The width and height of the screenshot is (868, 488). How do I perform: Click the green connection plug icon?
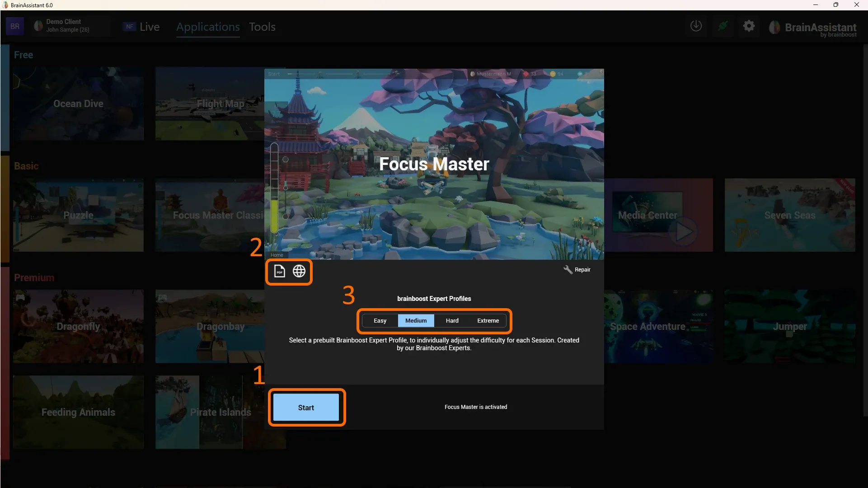coord(723,26)
